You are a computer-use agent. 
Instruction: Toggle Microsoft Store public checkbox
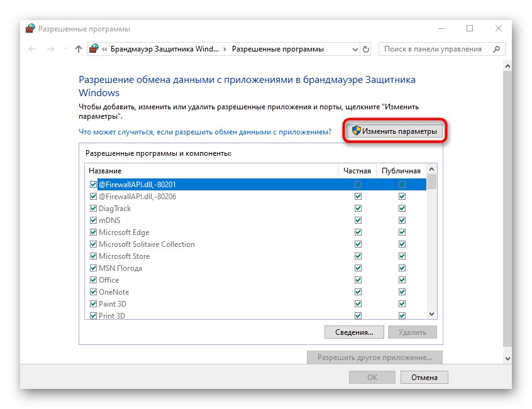pos(402,256)
